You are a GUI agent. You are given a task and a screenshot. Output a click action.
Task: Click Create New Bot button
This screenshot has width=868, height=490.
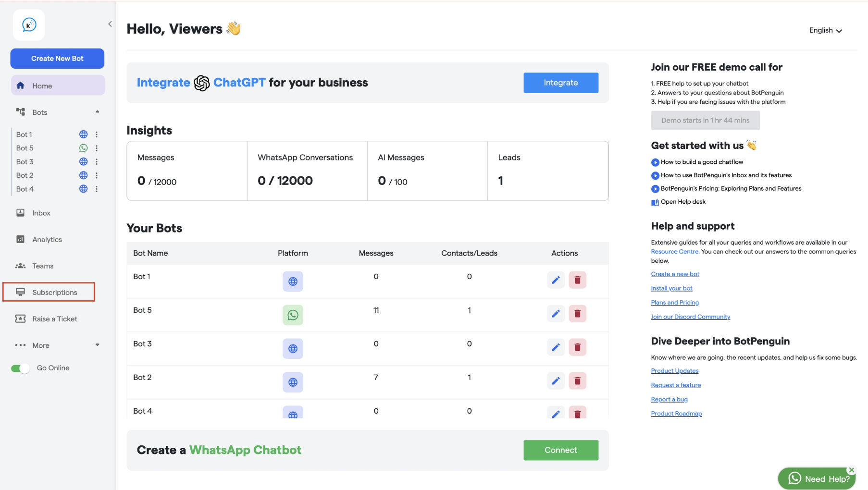(x=57, y=59)
